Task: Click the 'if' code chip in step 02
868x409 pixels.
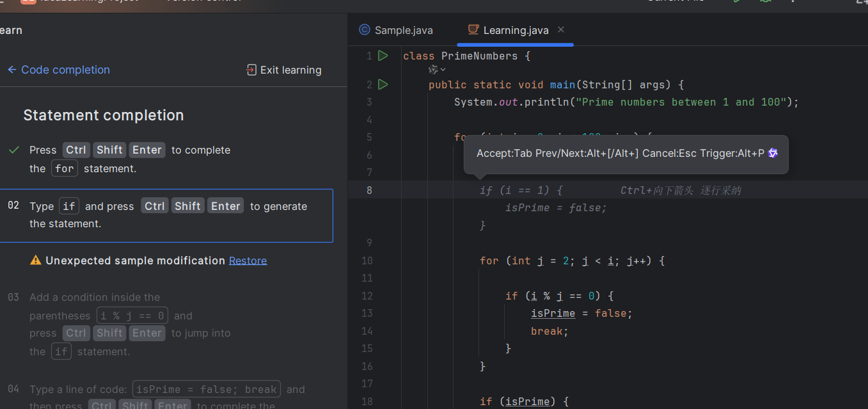Action: pos(69,206)
